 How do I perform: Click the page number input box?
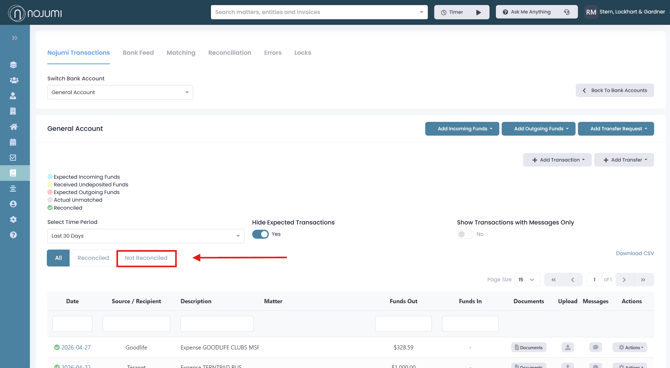point(594,280)
